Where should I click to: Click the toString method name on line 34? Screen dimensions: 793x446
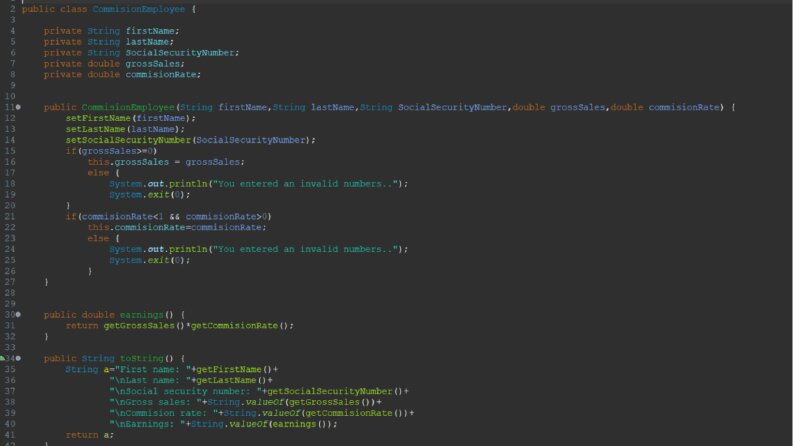coord(142,358)
